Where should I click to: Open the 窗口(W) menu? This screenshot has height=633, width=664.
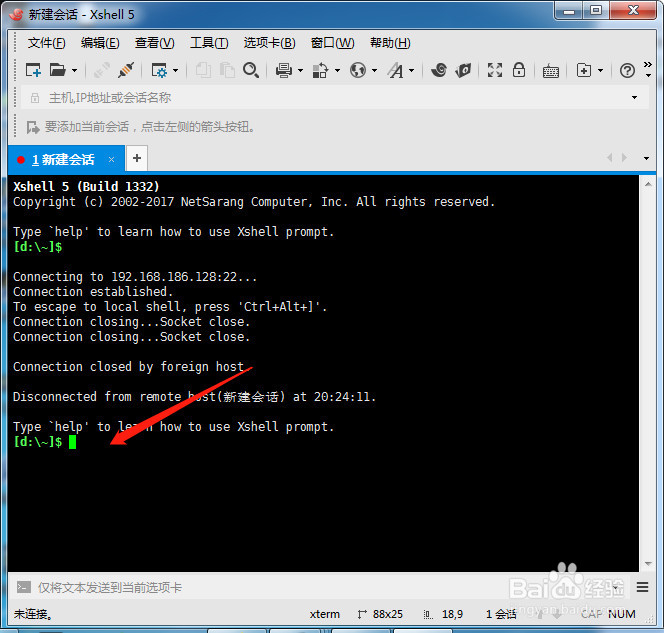[x=332, y=43]
